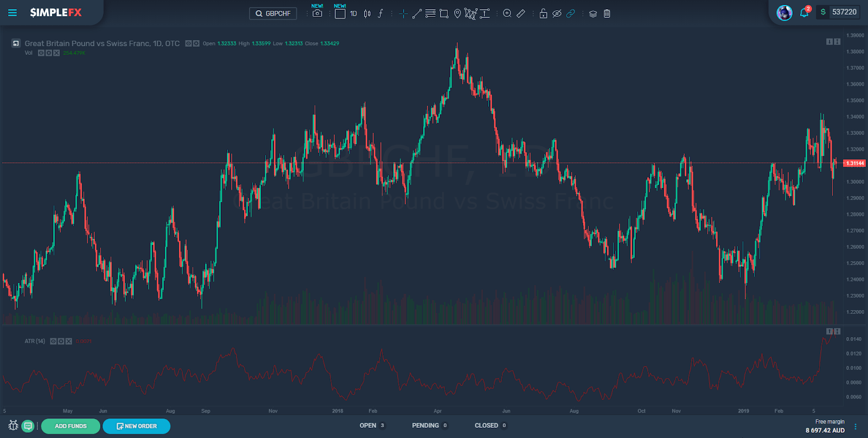Click the GBPCHF symbol search field
The height and width of the screenshot is (438, 868).
click(273, 14)
